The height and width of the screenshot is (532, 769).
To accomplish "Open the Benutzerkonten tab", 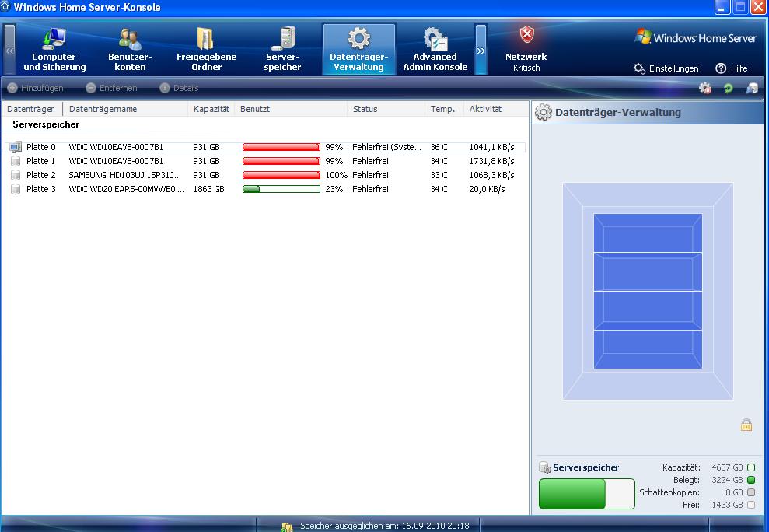I will (x=130, y=50).
